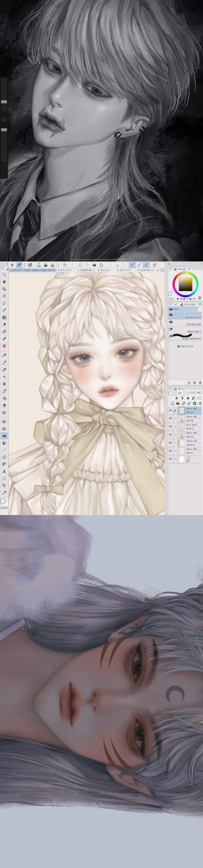Open the Layers (레이어) panel tab
This screenshot has height=868, width=203.
click(x=179, y=389)
